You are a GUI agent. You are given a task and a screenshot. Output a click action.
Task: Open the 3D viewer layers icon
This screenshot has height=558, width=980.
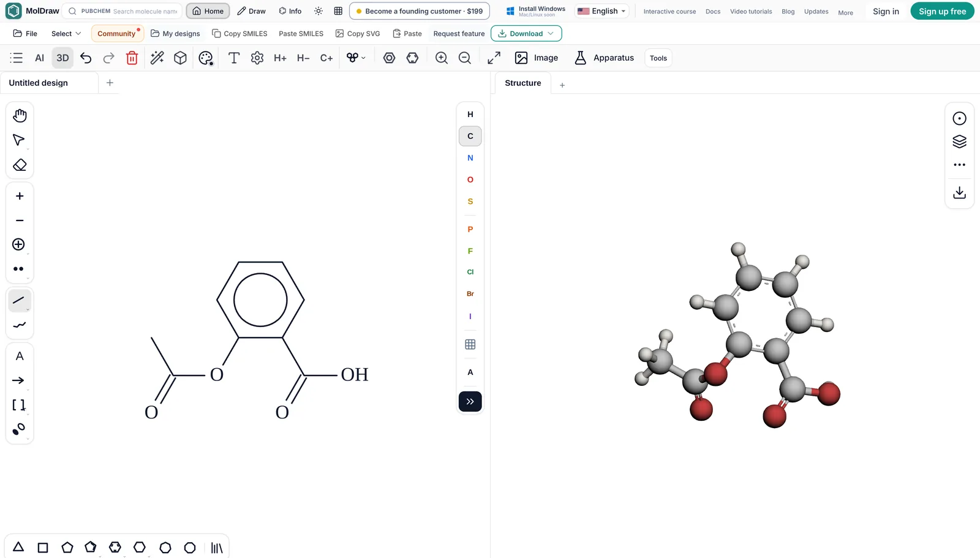(x=960, y=141)
